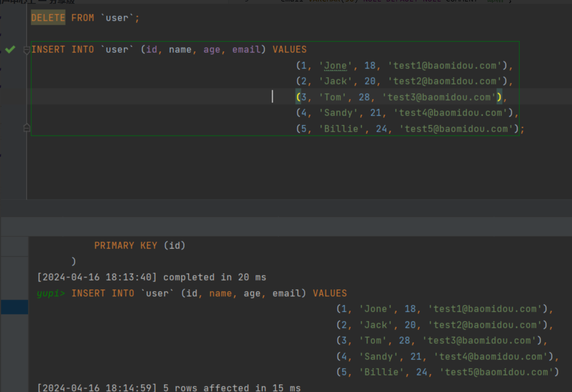Click the yupi> prompt in console

click(51, 294)
